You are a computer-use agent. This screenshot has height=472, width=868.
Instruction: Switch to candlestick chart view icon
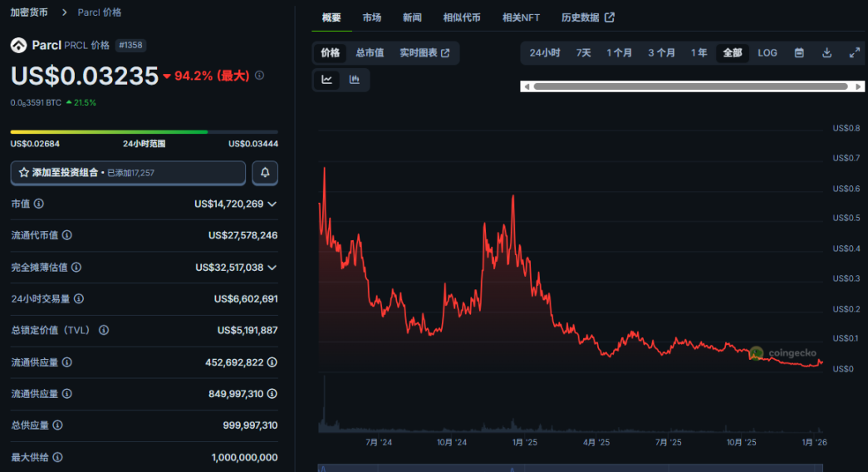click(355, 80)
